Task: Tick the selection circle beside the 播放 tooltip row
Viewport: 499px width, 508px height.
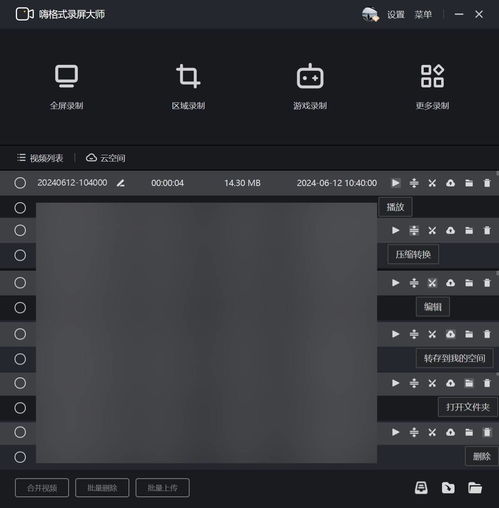Action: click(20, 208)
